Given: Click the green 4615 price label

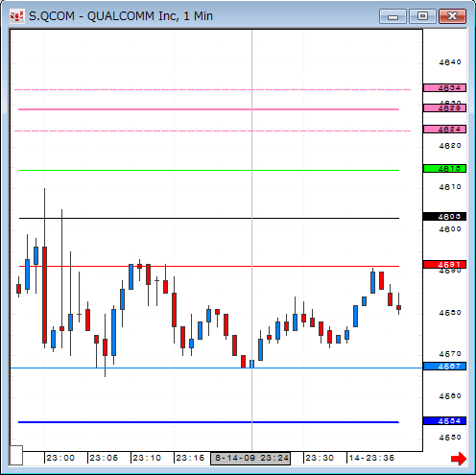Looking at the screenshot, I should 444,169.
